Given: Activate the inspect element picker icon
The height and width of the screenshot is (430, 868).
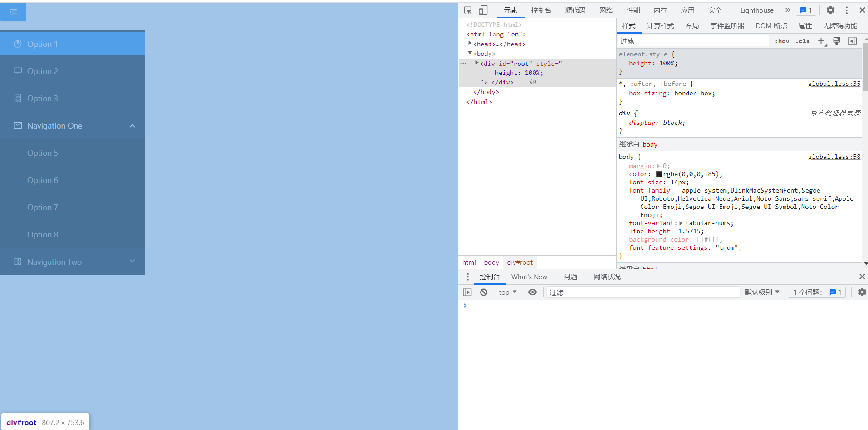Looking at the screenshot, I should (x=468, y=10).
